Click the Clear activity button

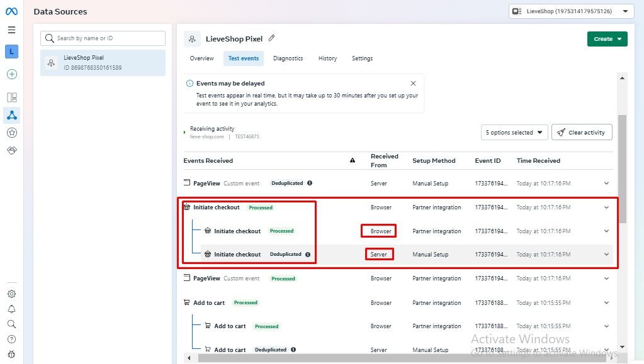point(582,132)
